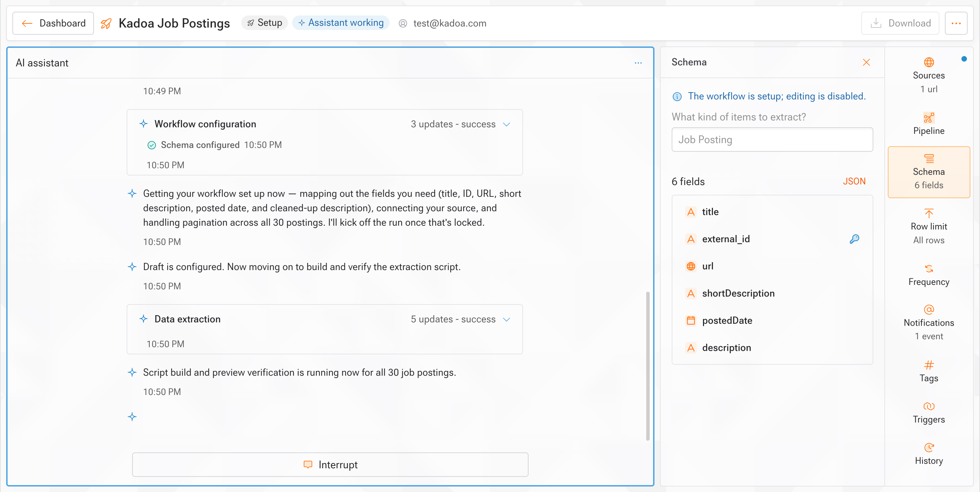
Task: Click the Job Posting input field
Action: (x=772, y=140)
